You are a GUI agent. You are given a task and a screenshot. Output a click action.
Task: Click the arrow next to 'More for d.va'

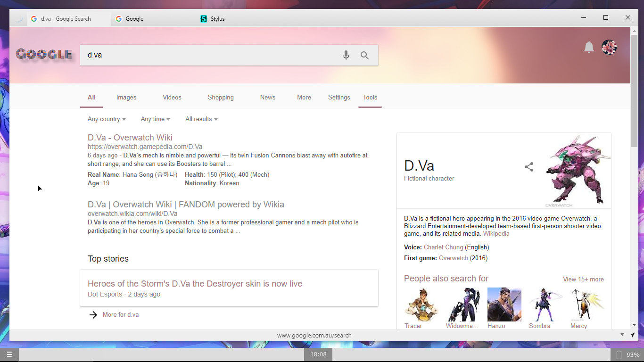pos(93,314)
